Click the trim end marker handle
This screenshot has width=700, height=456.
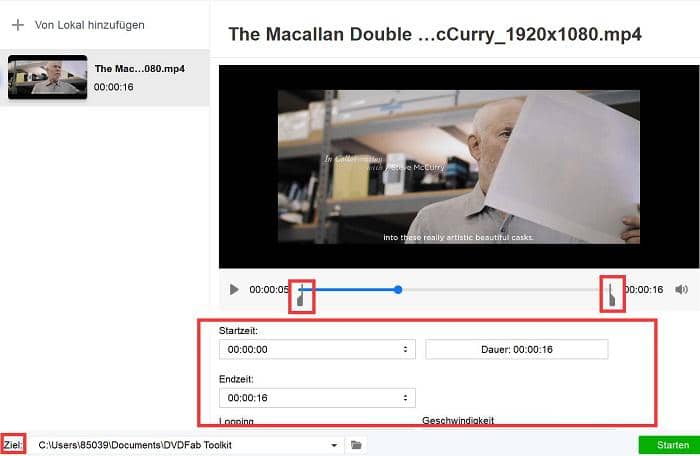coord(612,296)
